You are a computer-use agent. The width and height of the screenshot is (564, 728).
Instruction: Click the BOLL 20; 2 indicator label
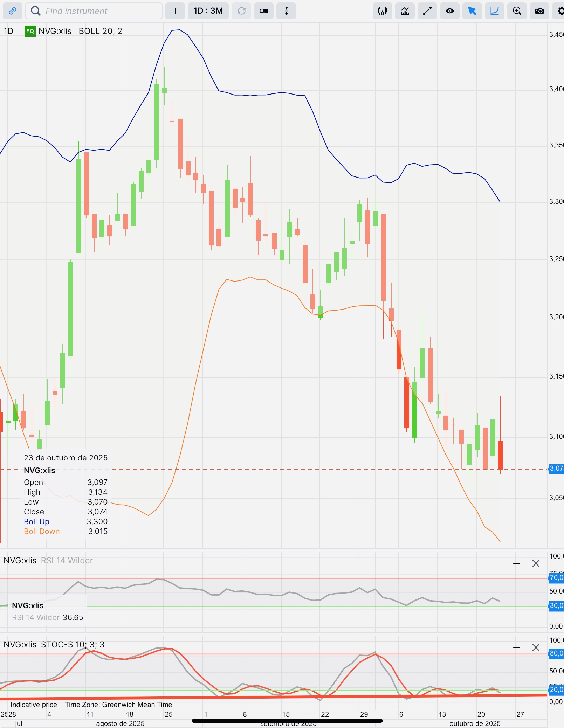(x=101, y=31)
